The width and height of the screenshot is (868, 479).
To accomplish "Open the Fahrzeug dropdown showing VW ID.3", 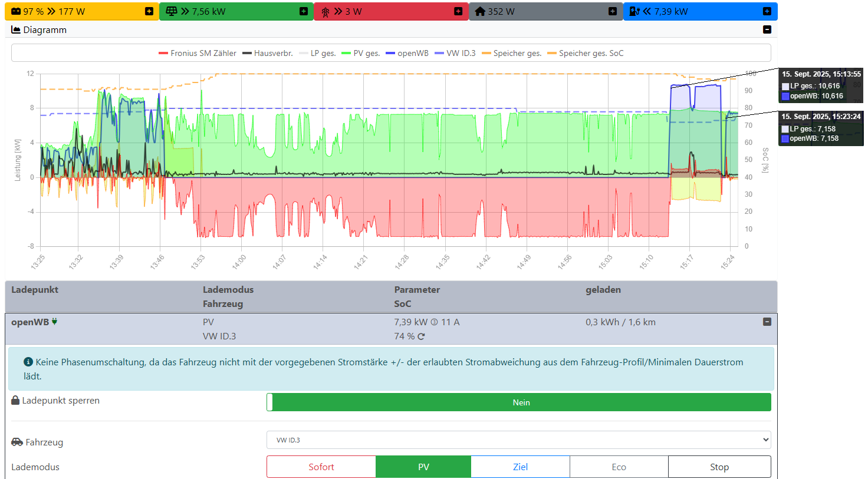I will (519, 440).
